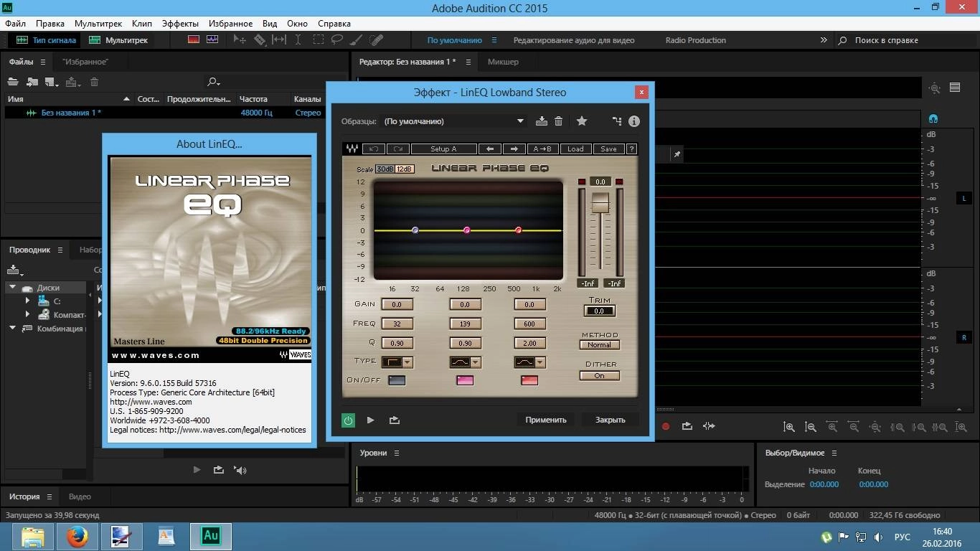This screenshot has width=980, height=551.
Task: Open effect info icon
Action: [634, 121]
